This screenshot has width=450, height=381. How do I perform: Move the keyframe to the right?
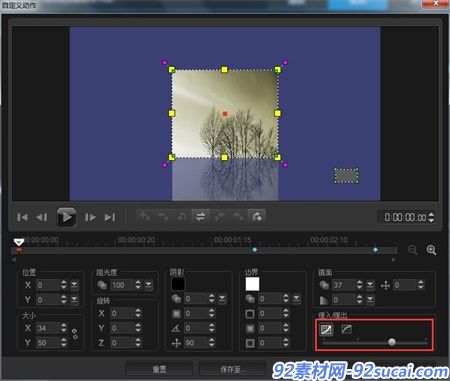pos(238,217)
